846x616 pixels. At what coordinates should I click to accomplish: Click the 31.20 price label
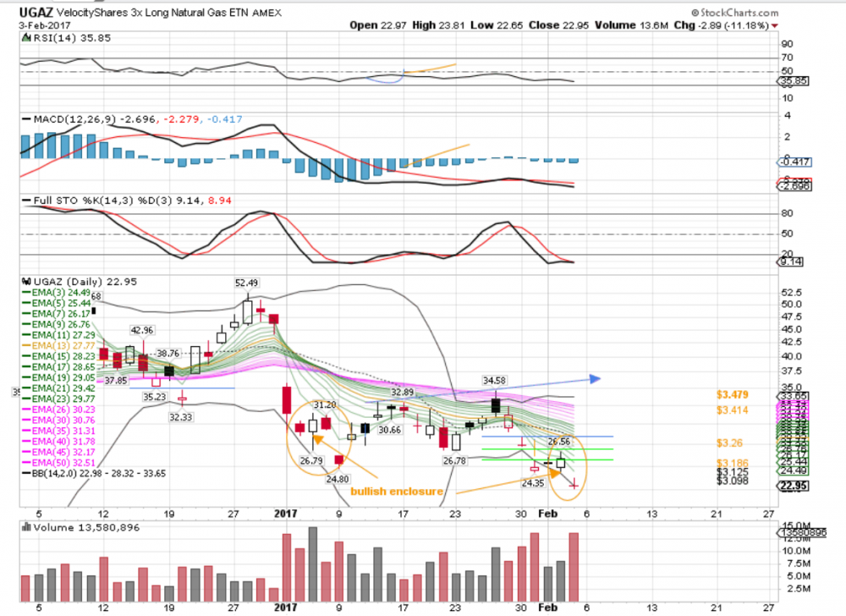[325, 404]
